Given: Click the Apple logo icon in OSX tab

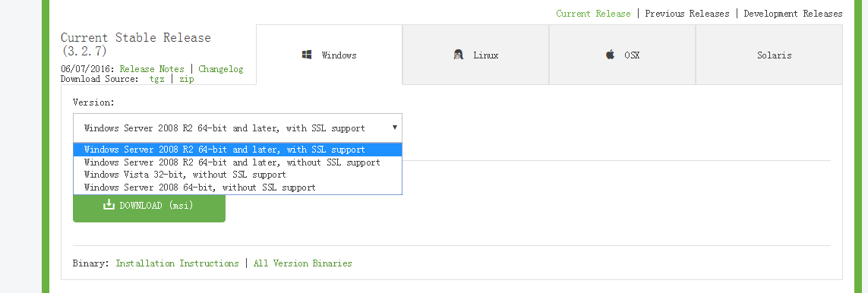Looking at the screenshot, I should click(x=610, y=54).
